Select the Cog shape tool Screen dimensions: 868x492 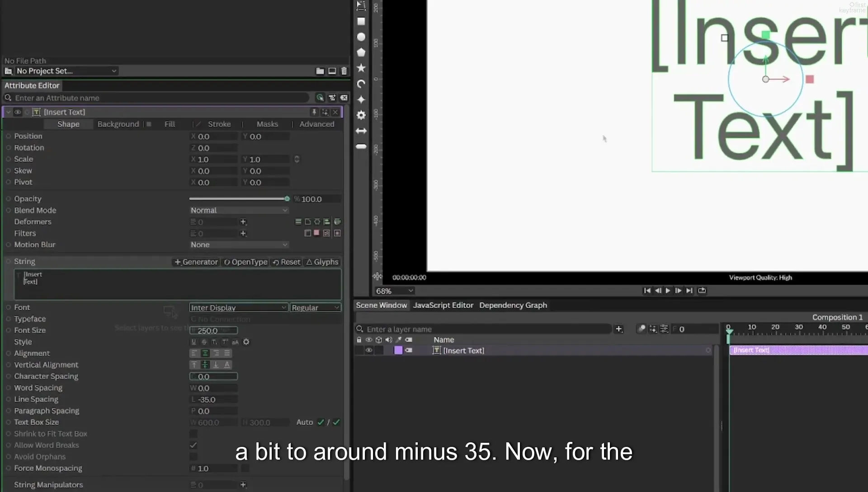361,115
